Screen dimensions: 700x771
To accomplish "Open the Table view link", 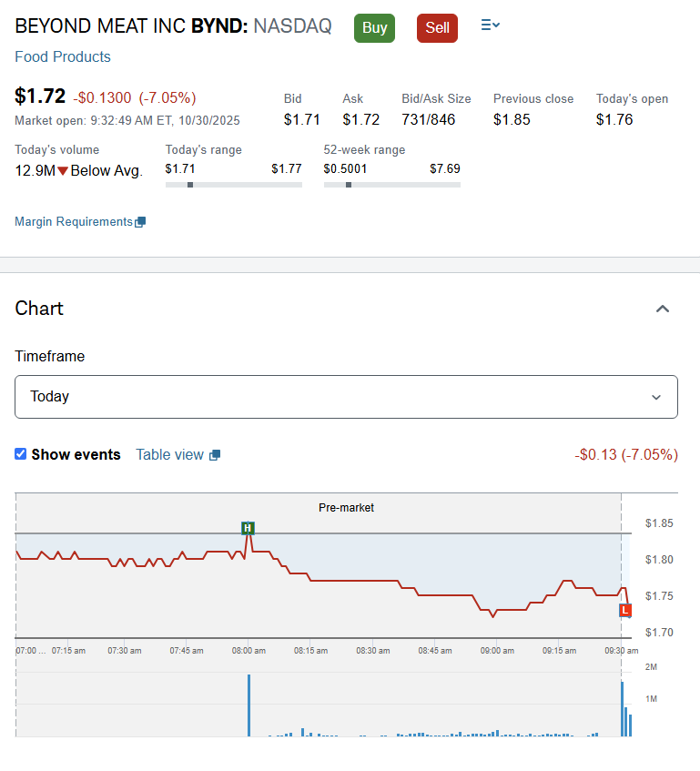I will click(x=169, y=455).
